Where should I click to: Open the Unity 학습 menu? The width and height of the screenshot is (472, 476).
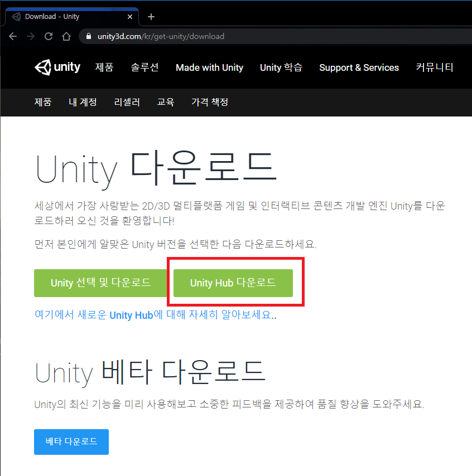(x=281, y=67)
